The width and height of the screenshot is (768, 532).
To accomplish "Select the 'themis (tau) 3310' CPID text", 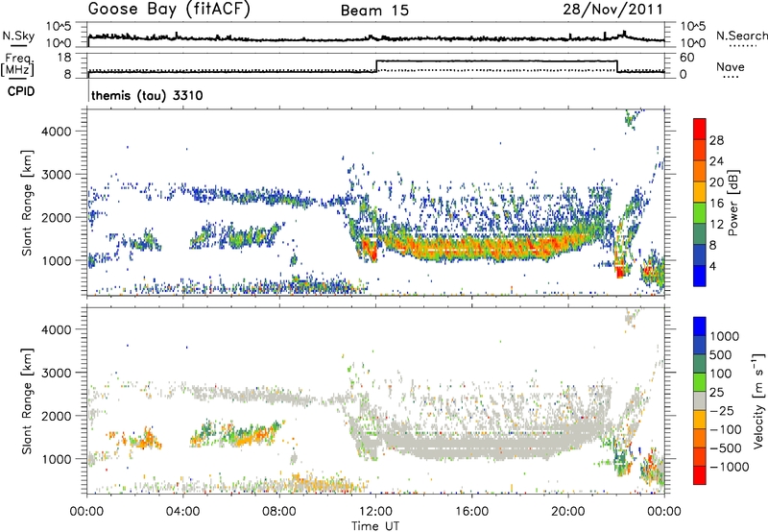I will [x=147, y=95].
